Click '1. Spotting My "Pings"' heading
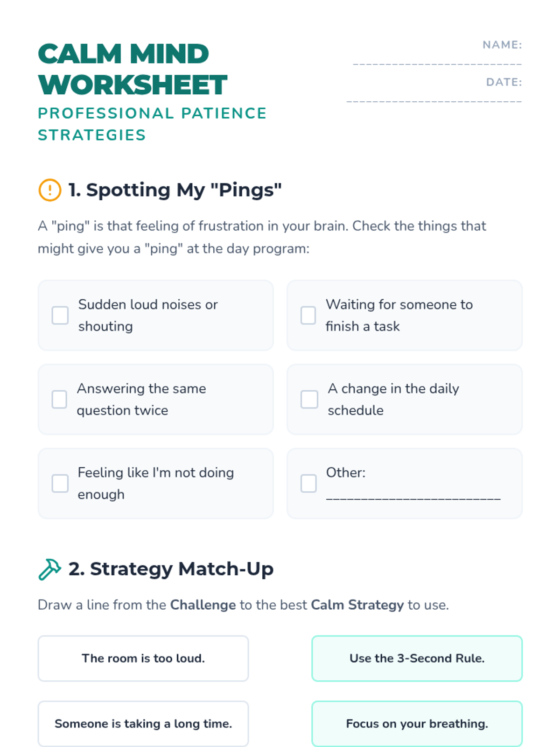The image size is (560, 747). (175, 190)
